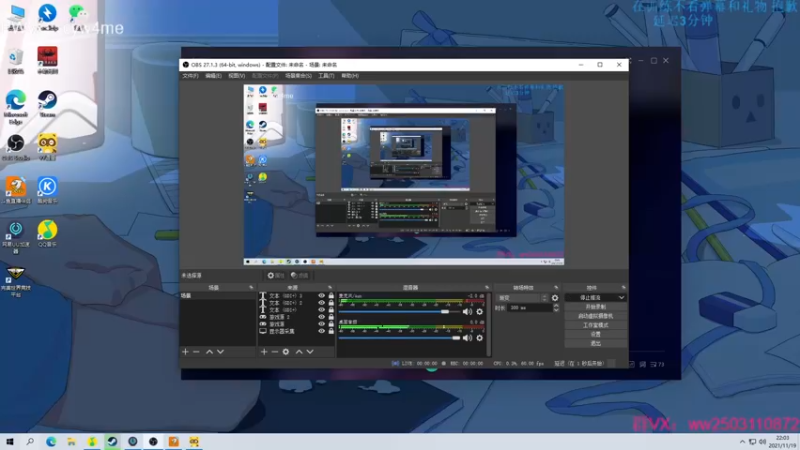Move the scene down in the Scenes list
Image resolution: width=800 pixels, height=450 pixels.
220,352
